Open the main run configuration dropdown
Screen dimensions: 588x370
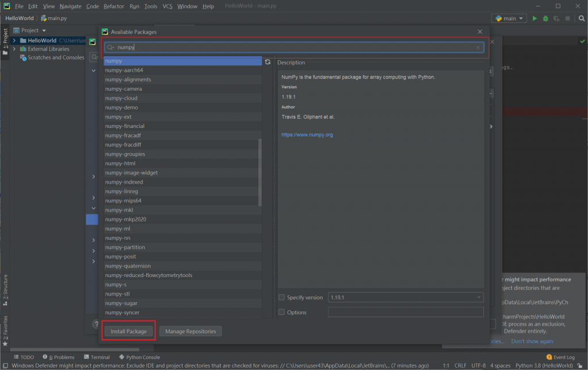(509, 18)
